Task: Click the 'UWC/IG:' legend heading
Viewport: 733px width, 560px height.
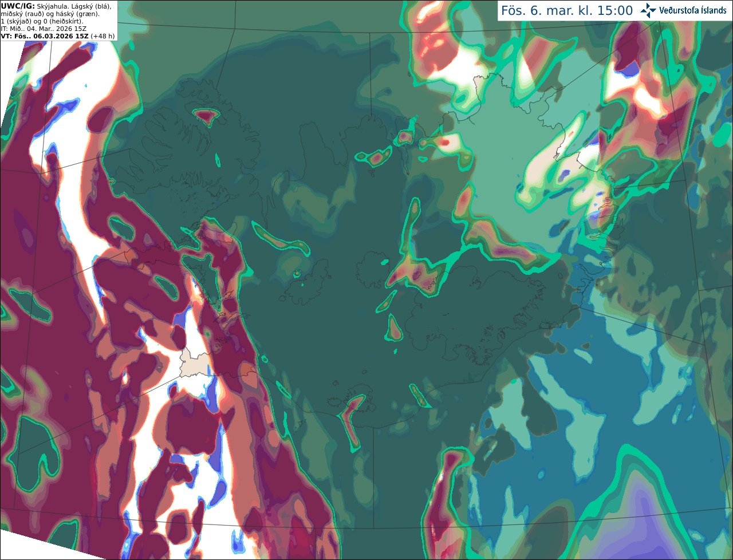Action: pos(17,6)
